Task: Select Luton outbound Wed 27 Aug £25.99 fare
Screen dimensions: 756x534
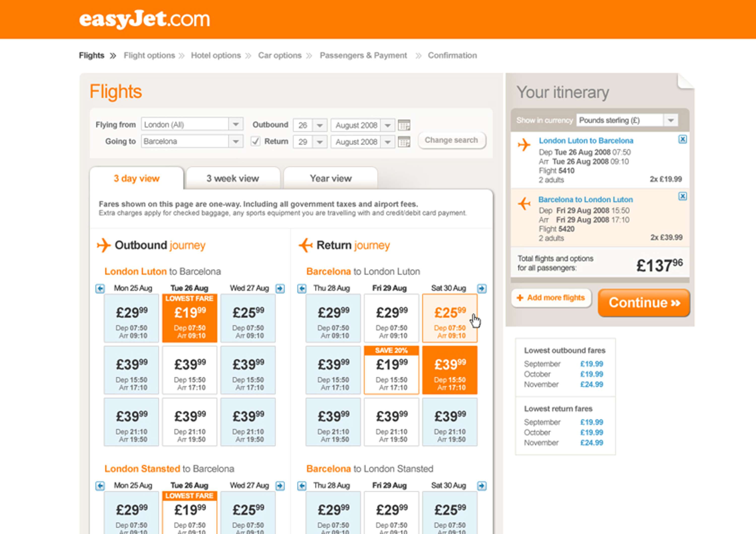Action: (x=248, y=318)
